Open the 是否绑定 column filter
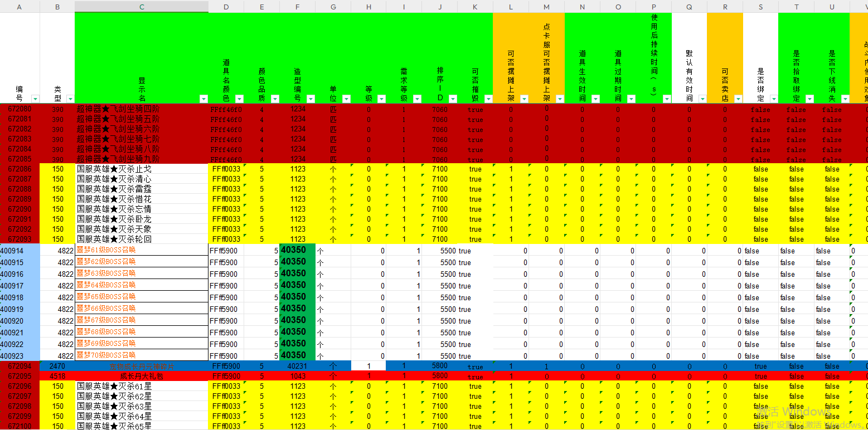Viewport: 868px width, 430px height. pyautogui.click(x=774, y=99)
